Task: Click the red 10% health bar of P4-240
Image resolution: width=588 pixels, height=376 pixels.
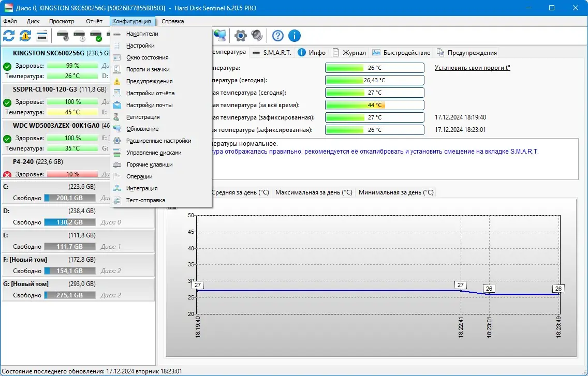Action: point(72,174)
